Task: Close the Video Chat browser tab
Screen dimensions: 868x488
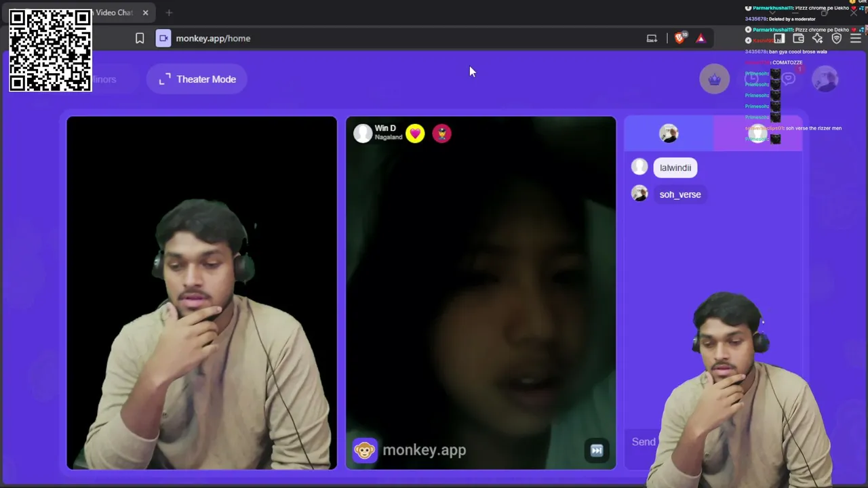Action: (145, 13)
